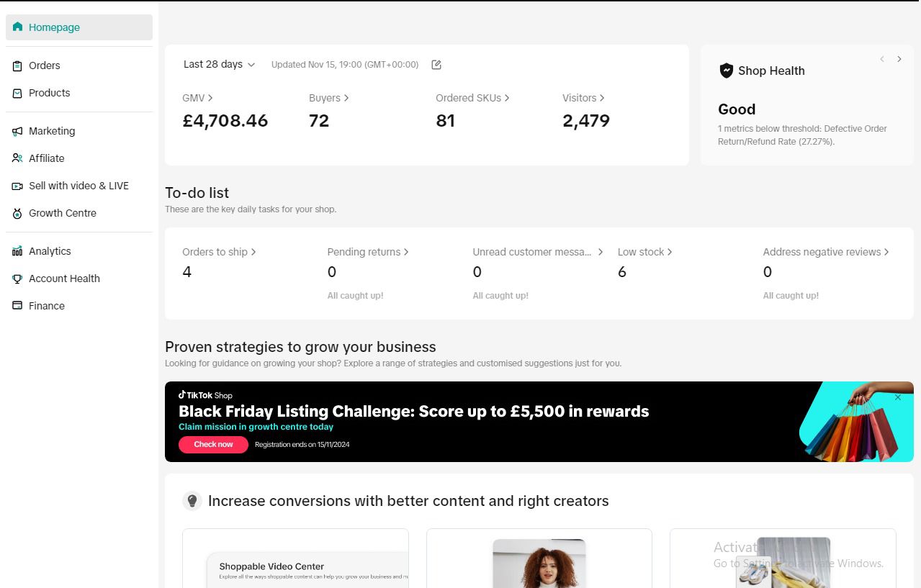
Task: Click the Products bag icon
Action: point(17,93)
